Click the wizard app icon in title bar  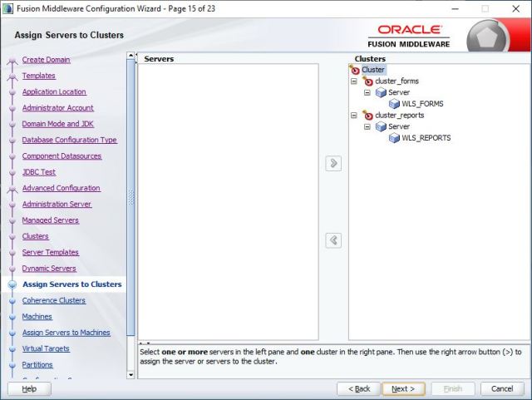point(7,9)
